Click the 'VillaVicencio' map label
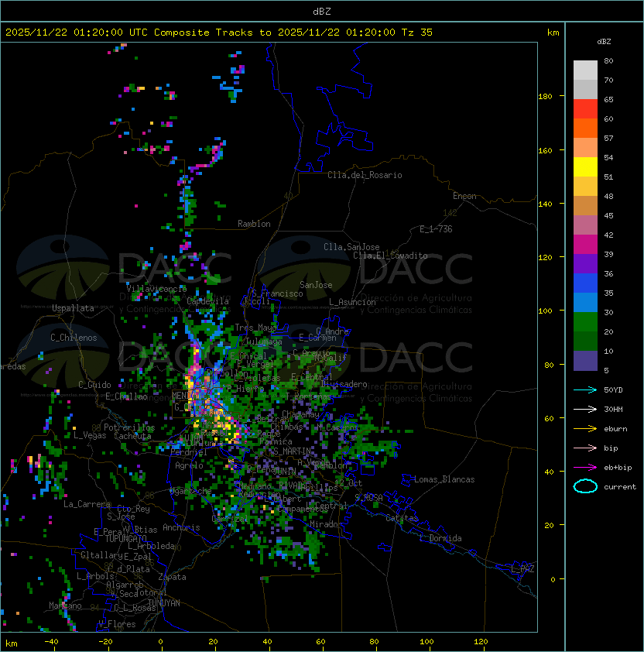644x652 pixels. coord(156,289)
